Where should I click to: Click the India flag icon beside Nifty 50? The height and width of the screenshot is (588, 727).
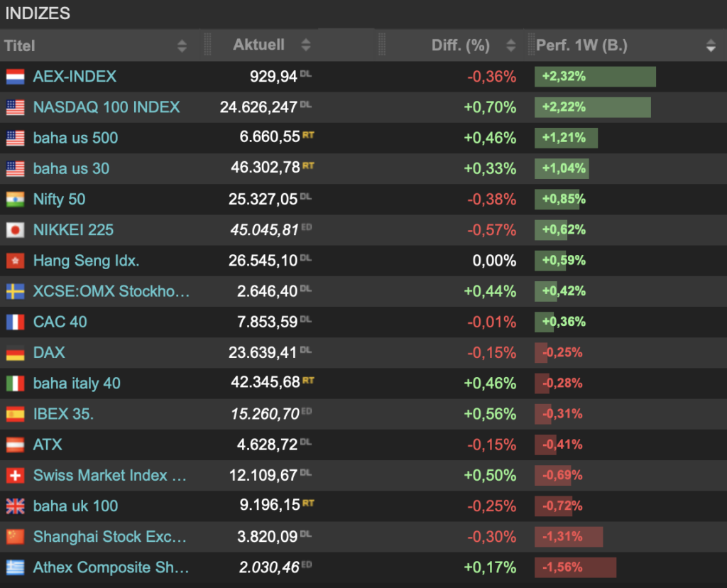click(x=15, y=200)
